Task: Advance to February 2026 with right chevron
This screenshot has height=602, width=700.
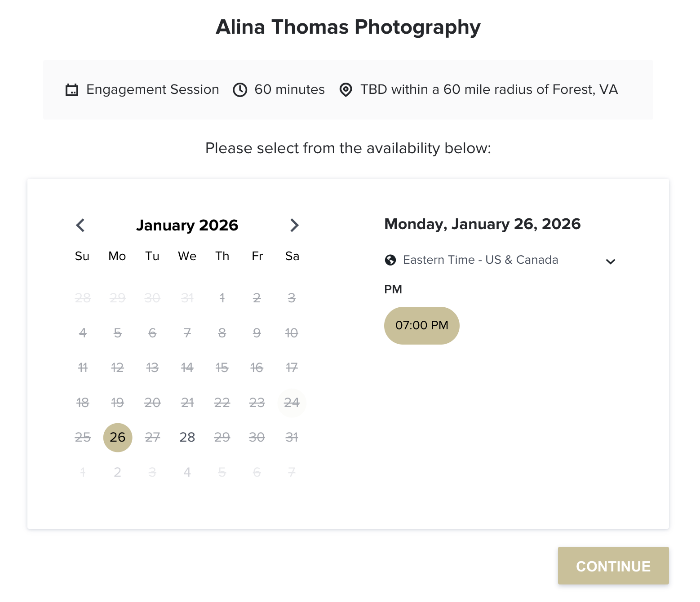Action: 294,225
